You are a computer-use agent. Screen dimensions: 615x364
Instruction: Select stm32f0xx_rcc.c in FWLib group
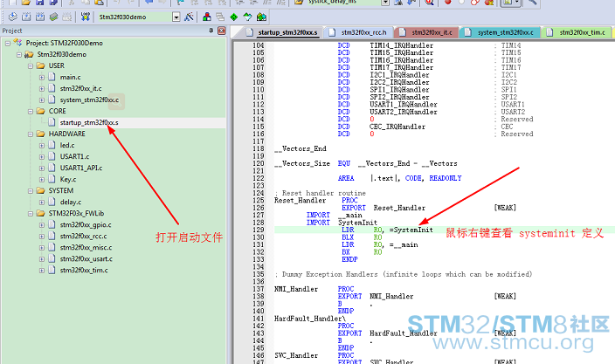coord(83,236)
